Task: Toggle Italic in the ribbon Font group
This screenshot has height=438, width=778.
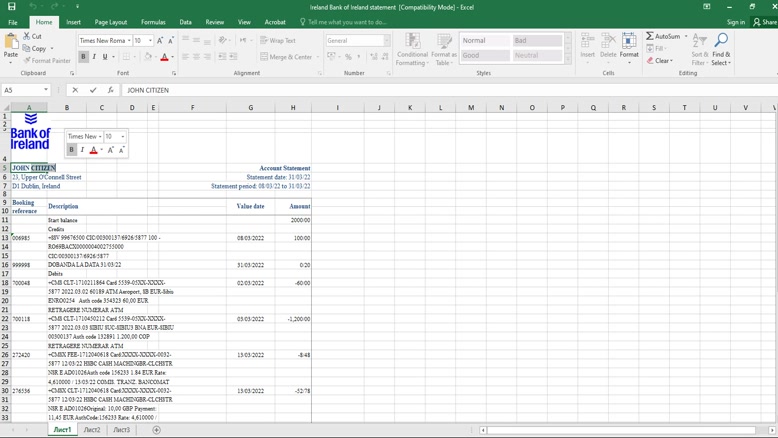Action: tap(94, 57)
